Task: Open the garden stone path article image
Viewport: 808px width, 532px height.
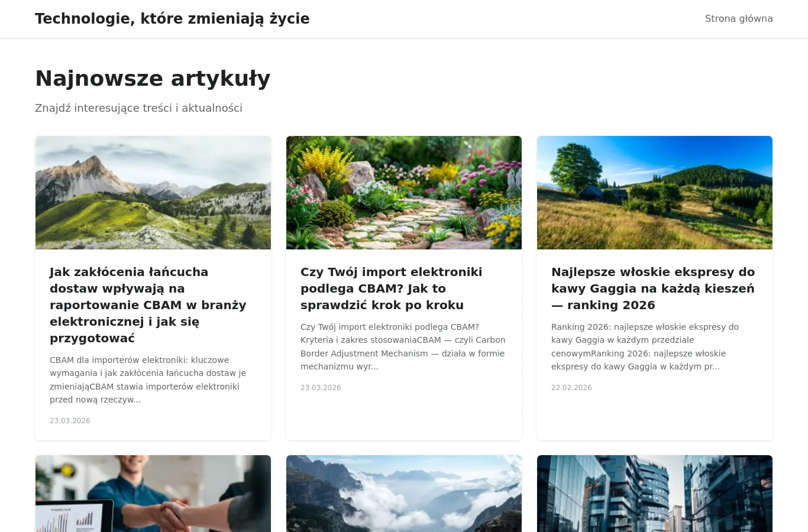Action: (x=404, y=193)
